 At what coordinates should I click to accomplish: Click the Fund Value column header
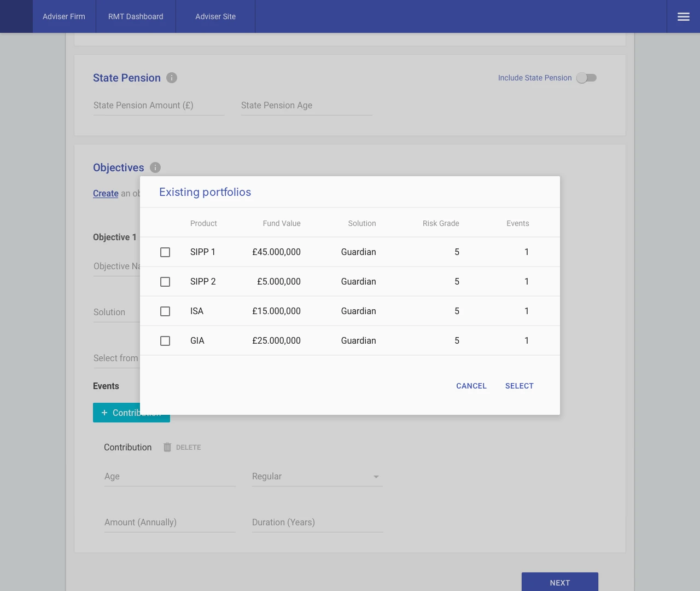[x=282, y=223]
